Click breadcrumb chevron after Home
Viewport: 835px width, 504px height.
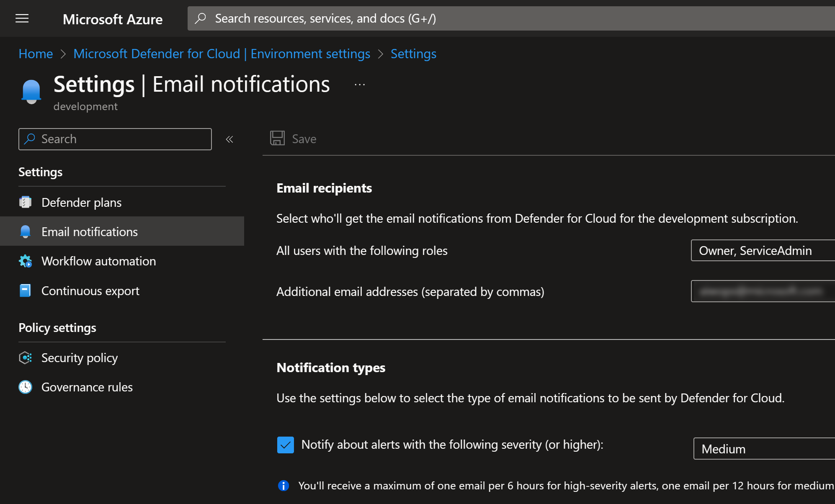[x=63, y=54]
